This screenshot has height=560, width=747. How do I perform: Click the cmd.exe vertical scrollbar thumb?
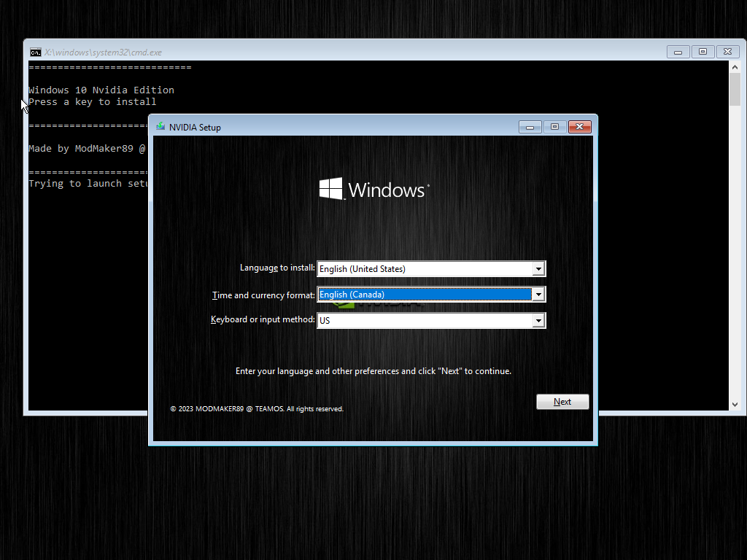735,89
